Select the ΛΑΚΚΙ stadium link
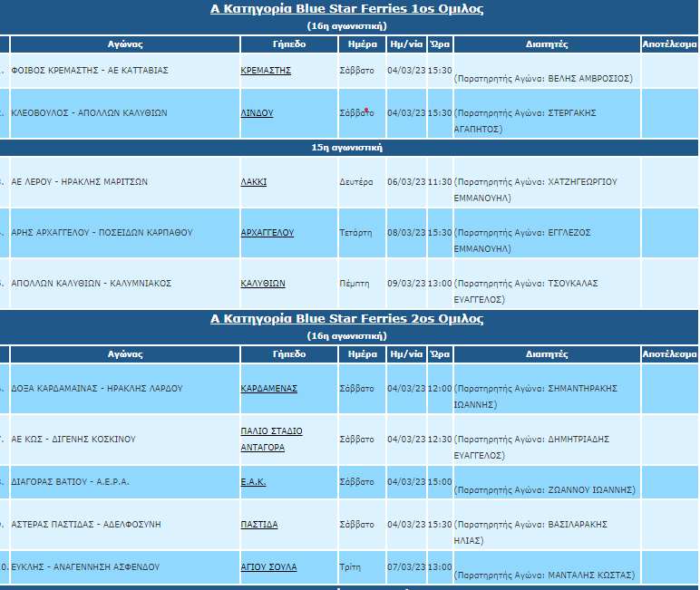 pyautogui.click(x=253, y=182)
